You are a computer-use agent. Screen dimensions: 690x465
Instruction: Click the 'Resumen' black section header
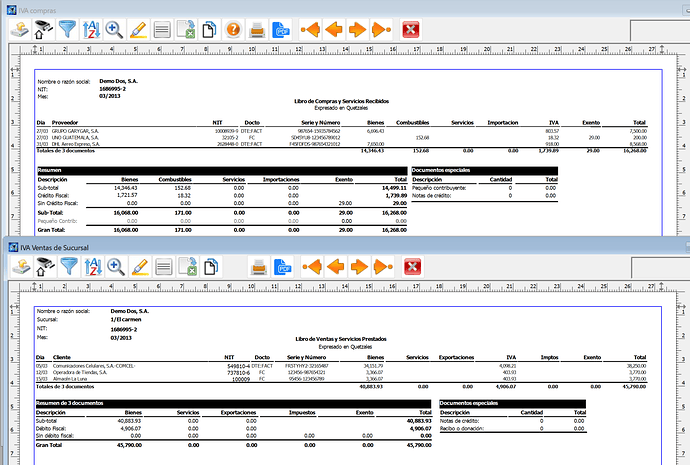click(222, 170)
